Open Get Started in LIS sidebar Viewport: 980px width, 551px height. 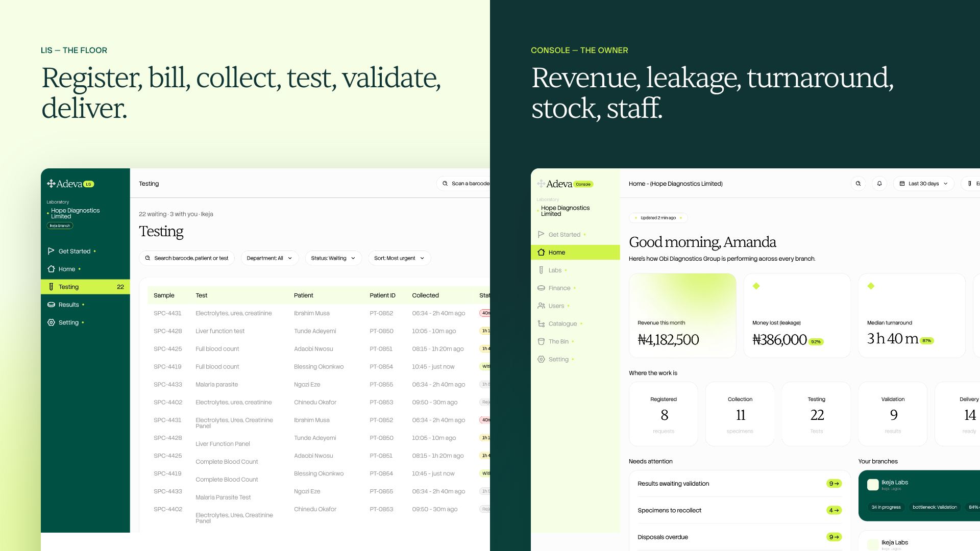tap(74, 251)
